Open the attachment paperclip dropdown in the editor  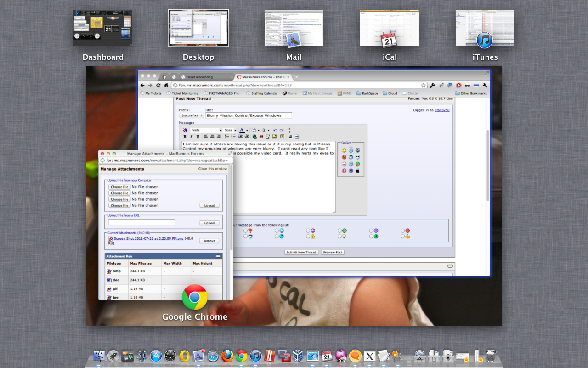point(269,131)
